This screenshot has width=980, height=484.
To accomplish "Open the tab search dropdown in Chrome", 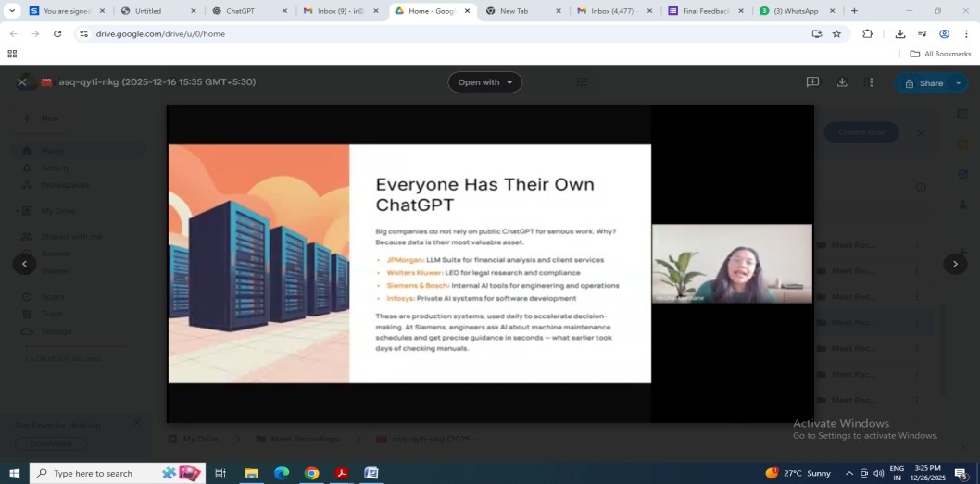I will (x=12, y=11).
